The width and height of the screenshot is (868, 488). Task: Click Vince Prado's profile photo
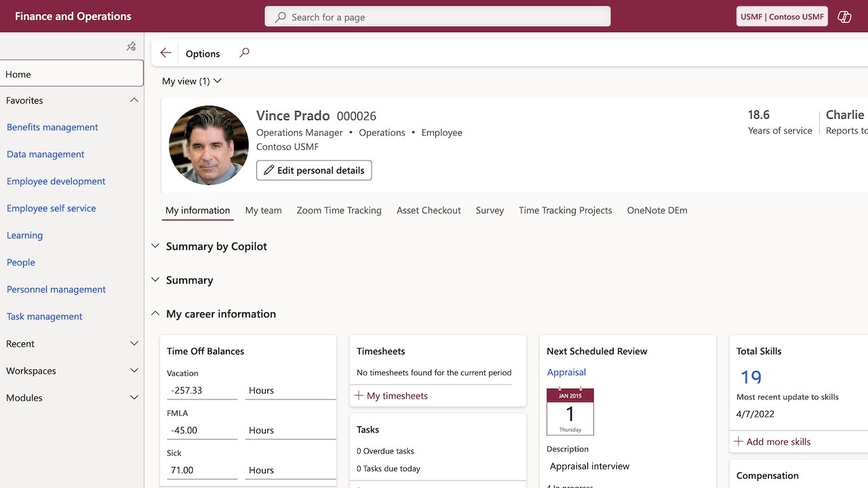[x=209, y=145]
